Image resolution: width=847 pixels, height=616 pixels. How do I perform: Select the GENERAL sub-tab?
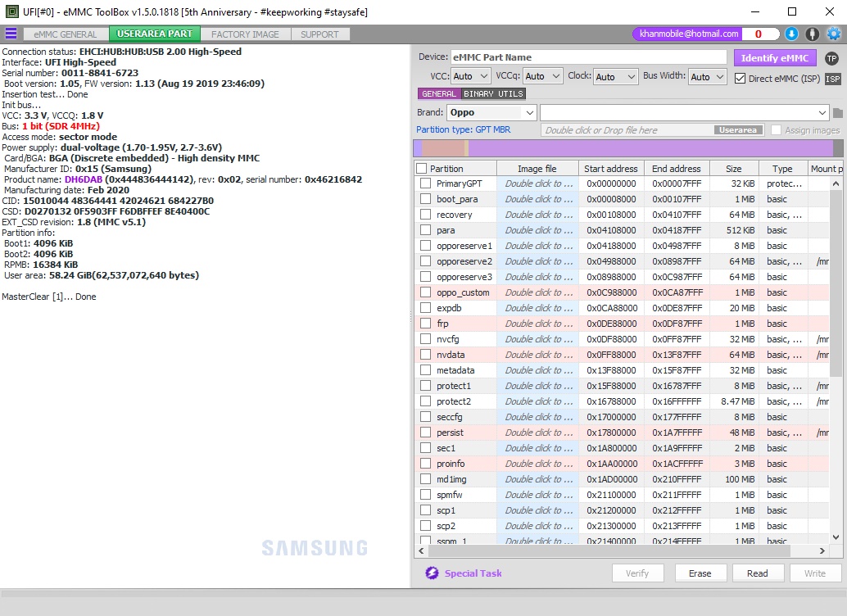coord(439,93)
